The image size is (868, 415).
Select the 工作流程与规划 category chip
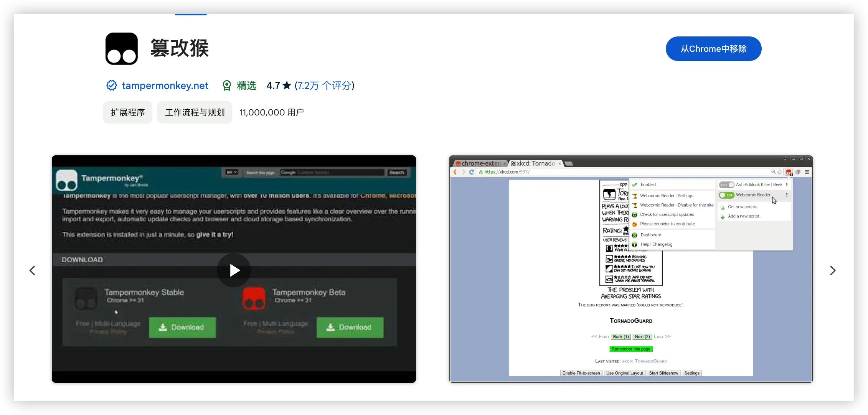point(195,112)
